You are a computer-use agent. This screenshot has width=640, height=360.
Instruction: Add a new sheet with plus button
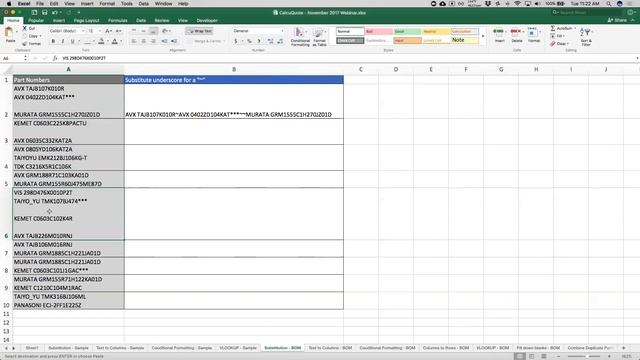point(623,348)
